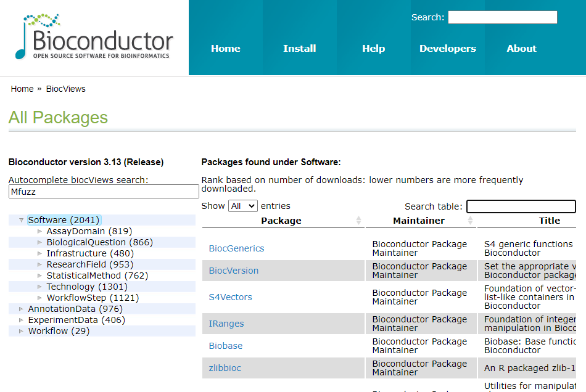
Task: Sort table by Maintainer column arrows
Action: pos(470,221)
